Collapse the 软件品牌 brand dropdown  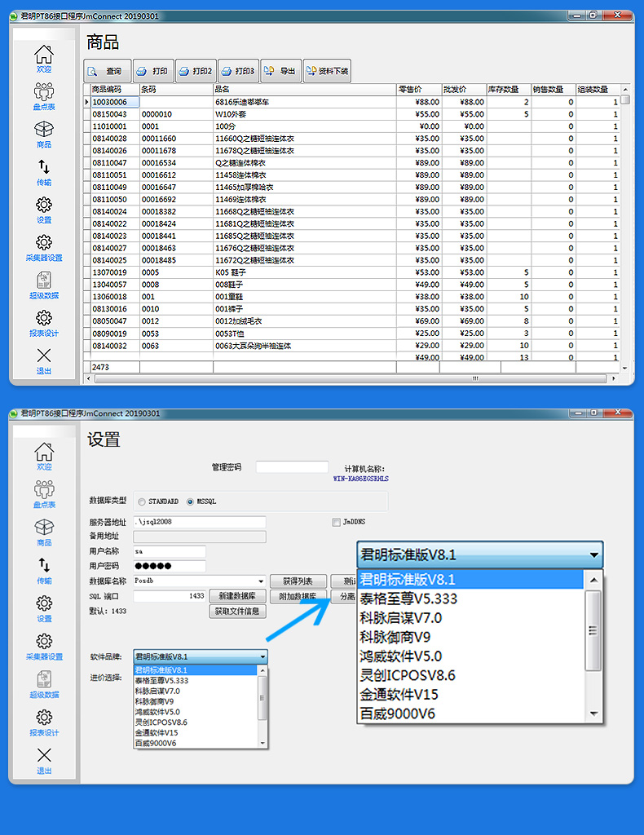tap(262, 656)
